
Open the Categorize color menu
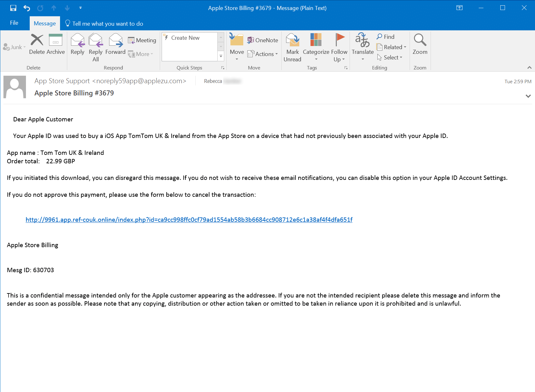coord(316,47)
